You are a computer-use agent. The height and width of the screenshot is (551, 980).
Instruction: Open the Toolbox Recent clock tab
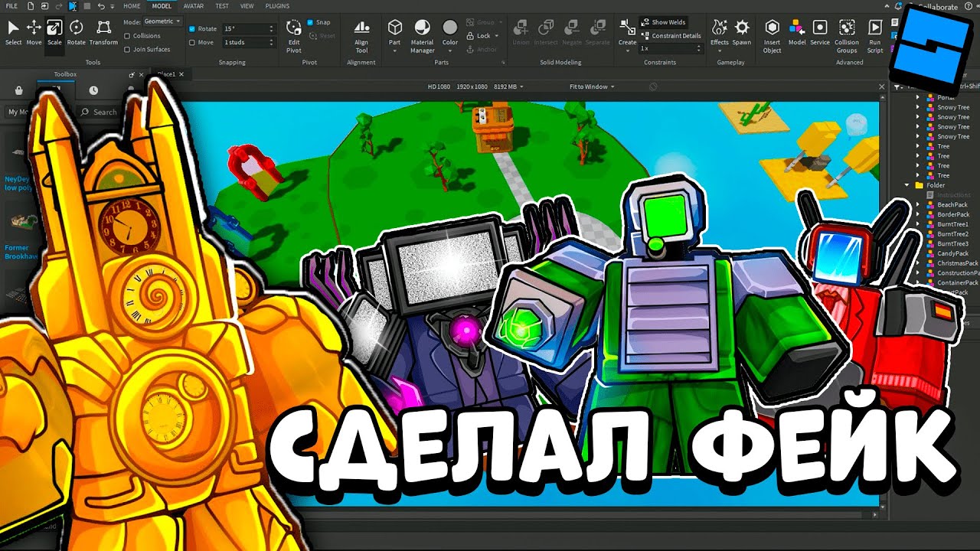tap(93, 90)
